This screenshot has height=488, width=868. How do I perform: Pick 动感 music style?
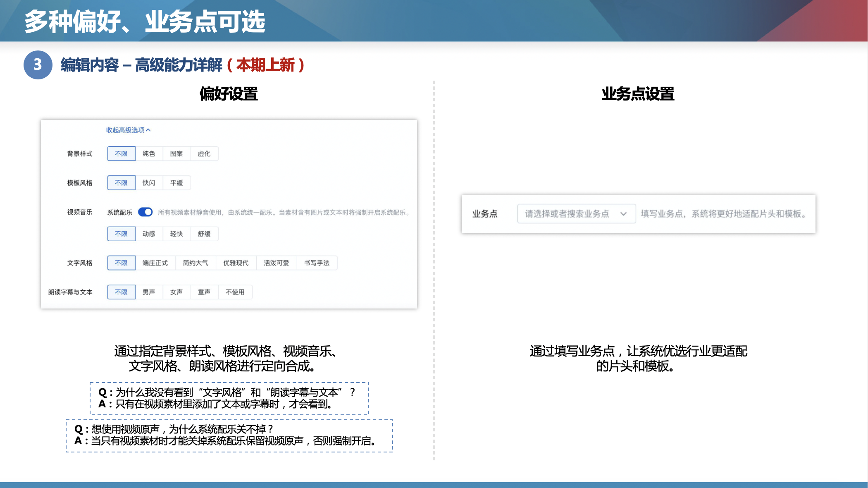[x=149, y=234]
